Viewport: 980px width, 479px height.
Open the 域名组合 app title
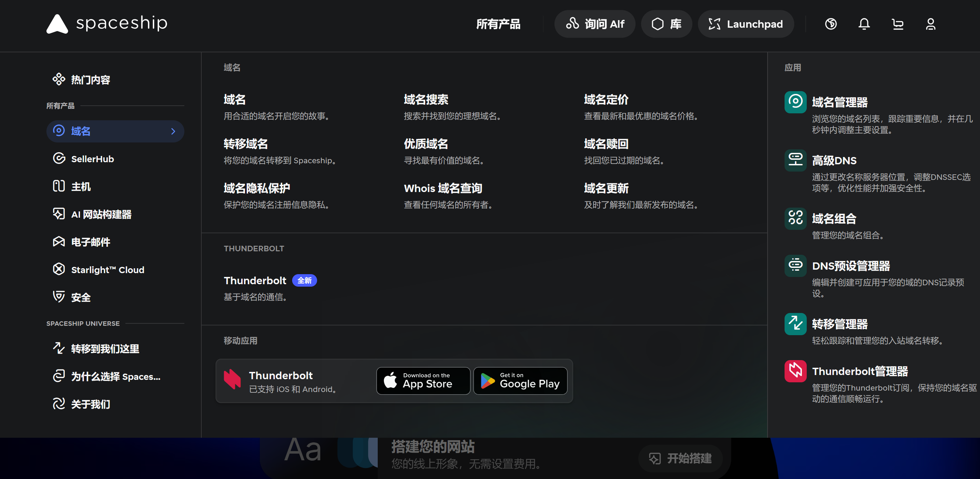[834, 218]
